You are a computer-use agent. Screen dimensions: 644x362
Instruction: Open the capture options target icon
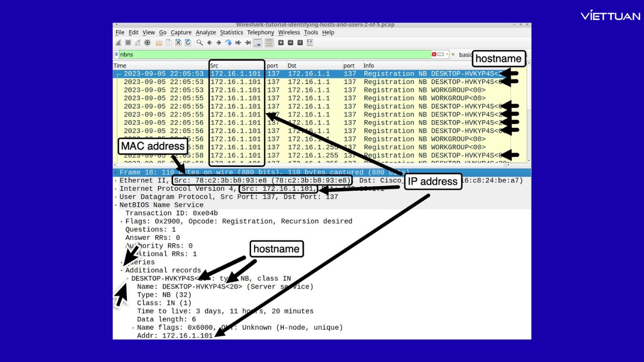[147, 43]
